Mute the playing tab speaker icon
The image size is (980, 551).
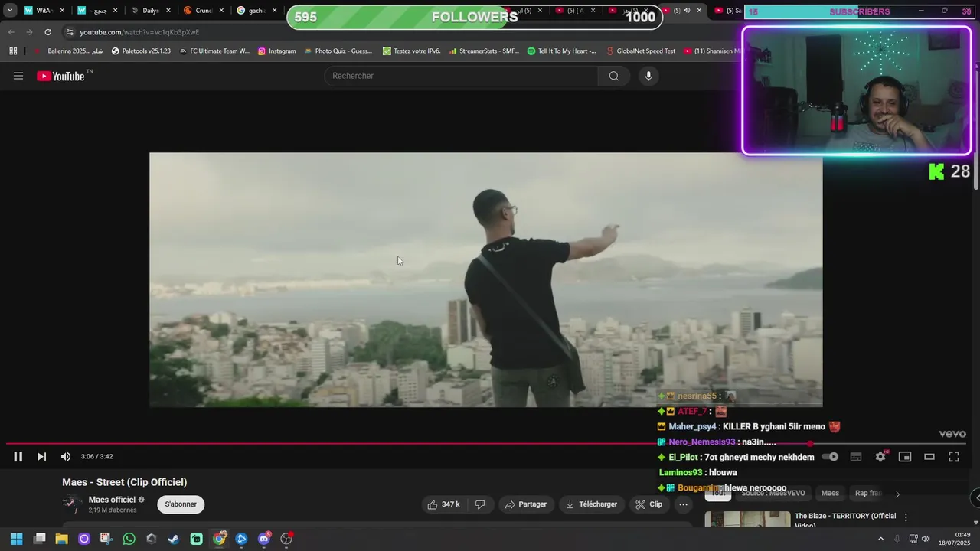pyautogui.click(x=687, y=11)
